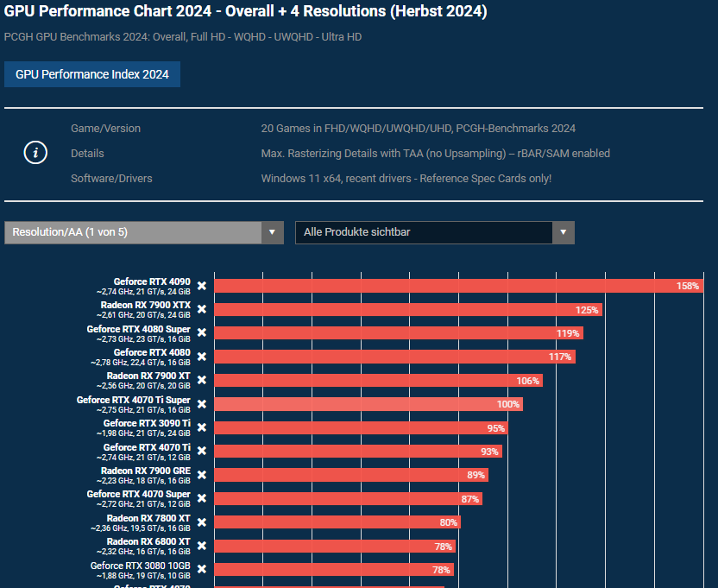The height and width of the screenshot is (588, 718).
Task: Click the X beside Geforce RTX 3090 Ti
Action: click(201, 427)
